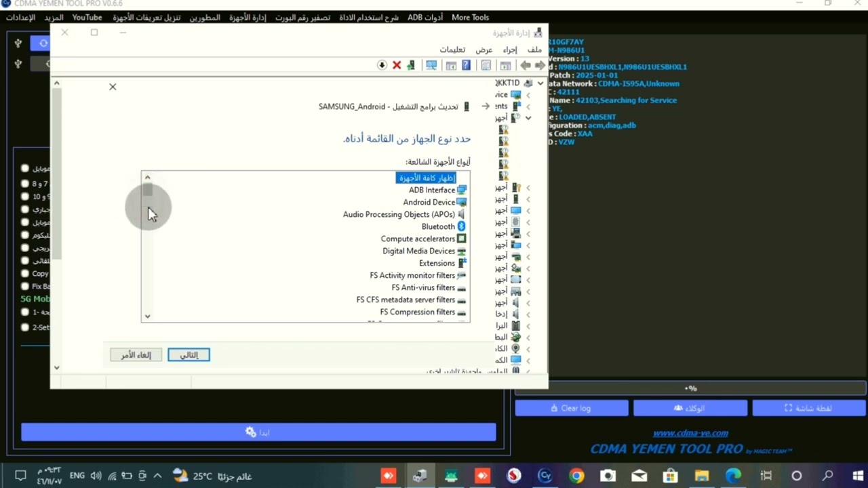868x488 pixels.
Task: Select the highlighted إظهار كافة الأجهزة entry
Action: tap(427, 178)
